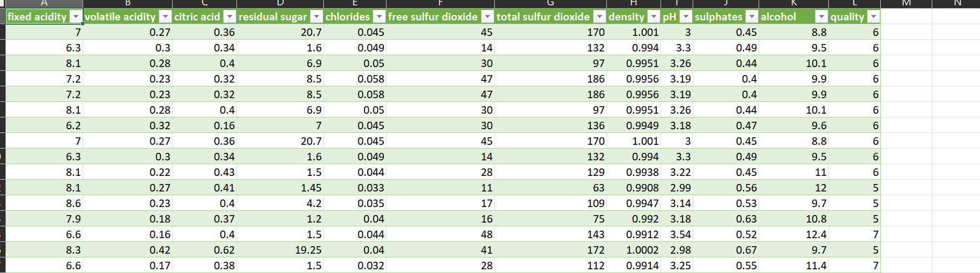The width and height of the screenshot is (980, 273).
Task: Select fixed acidity cell 8.3
Action: pyautogui.click(x=44, y=250)
